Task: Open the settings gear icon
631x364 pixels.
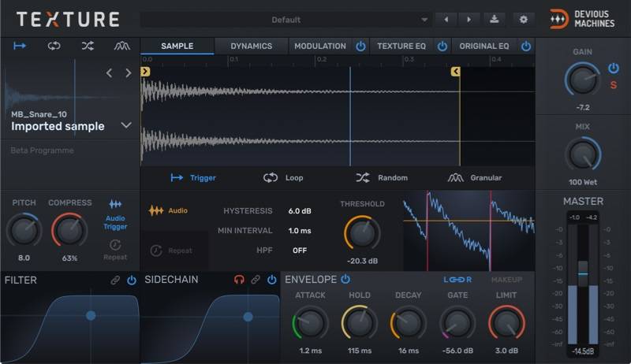Action: coord(522,19)
